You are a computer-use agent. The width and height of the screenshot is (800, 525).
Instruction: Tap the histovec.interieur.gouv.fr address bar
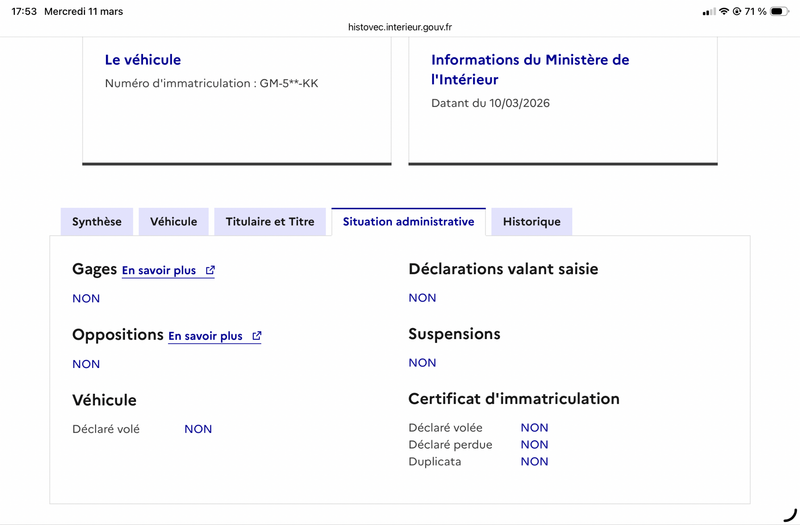400,27
